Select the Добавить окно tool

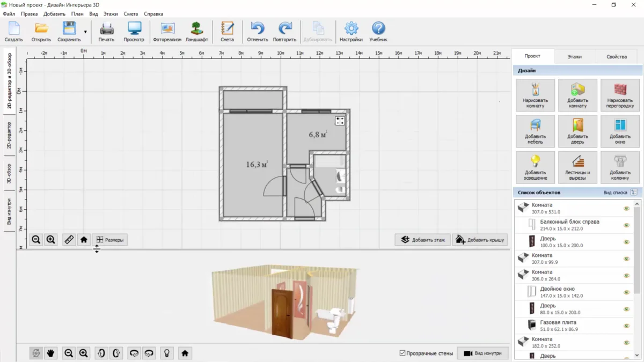point(620,131)
